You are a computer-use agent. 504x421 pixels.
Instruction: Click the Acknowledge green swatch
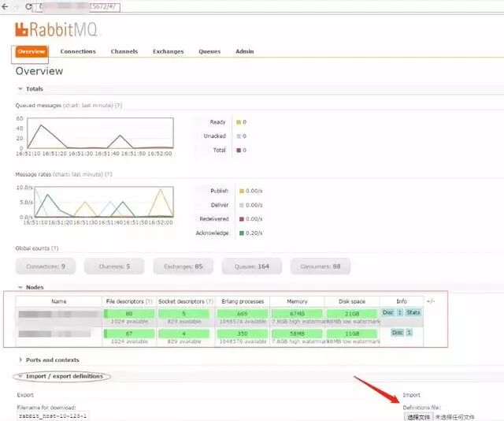(x=242, y=233)
